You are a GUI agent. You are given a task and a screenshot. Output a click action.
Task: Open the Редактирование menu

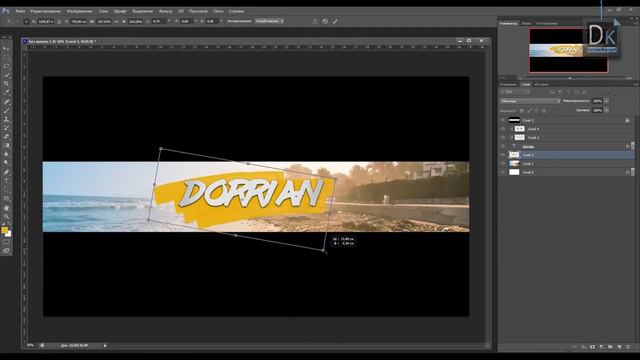pos(45,11)
